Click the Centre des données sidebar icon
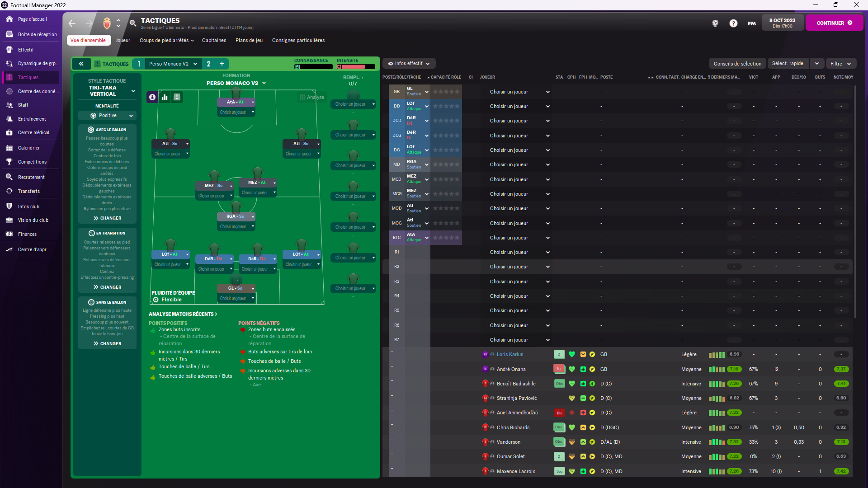 click(x=9, y=91)
